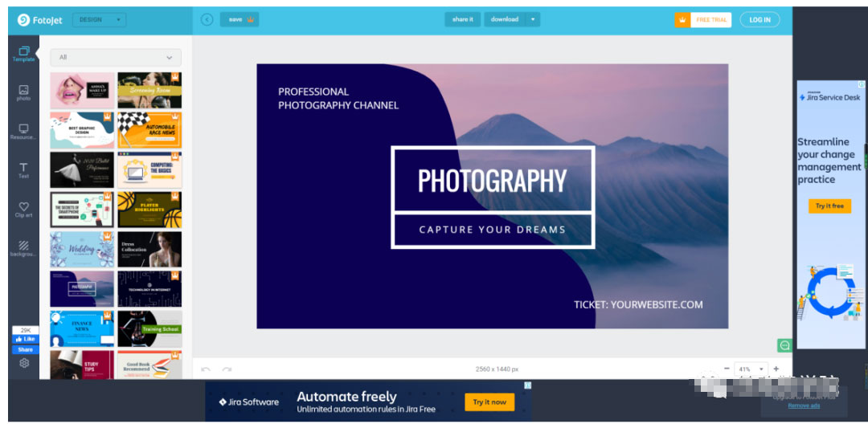868x424 pixels.
Task: Select the Text tool in sidebar
Action: coord(23,170)
